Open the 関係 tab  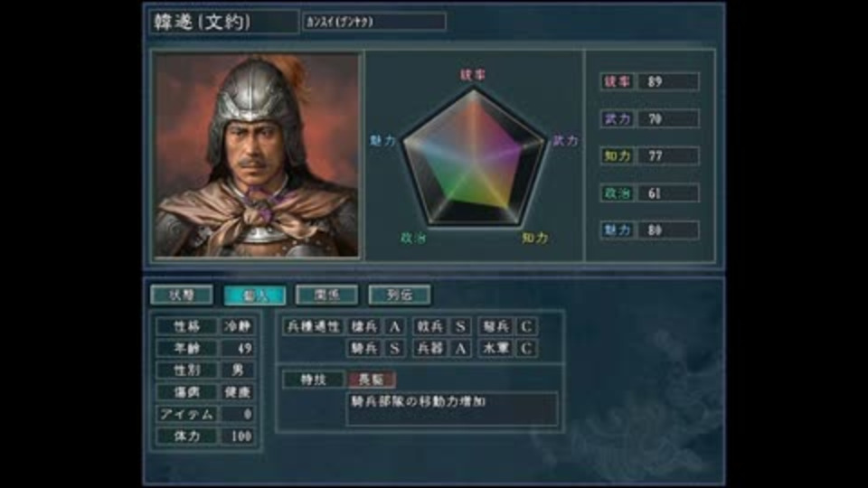(326, 295)
